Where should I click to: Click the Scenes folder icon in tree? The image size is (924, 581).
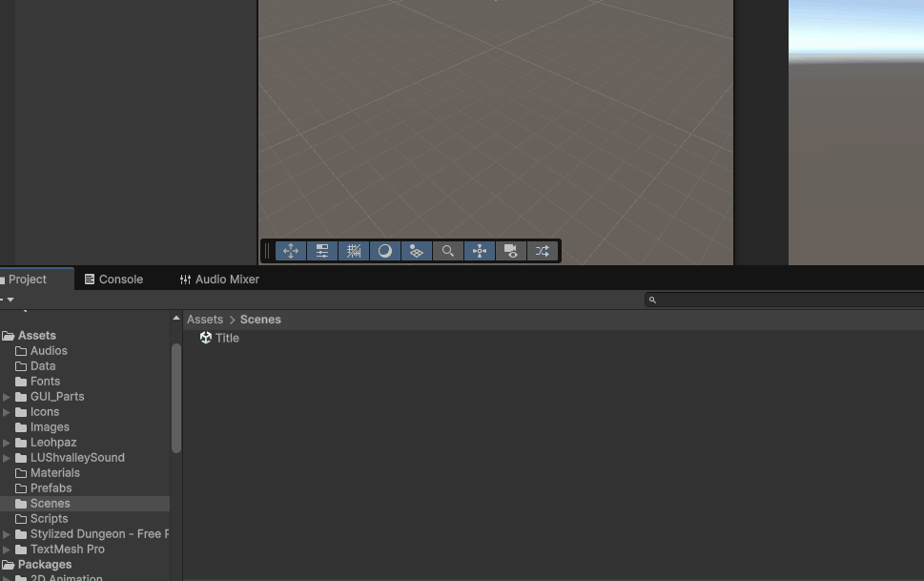pos(21,504)
